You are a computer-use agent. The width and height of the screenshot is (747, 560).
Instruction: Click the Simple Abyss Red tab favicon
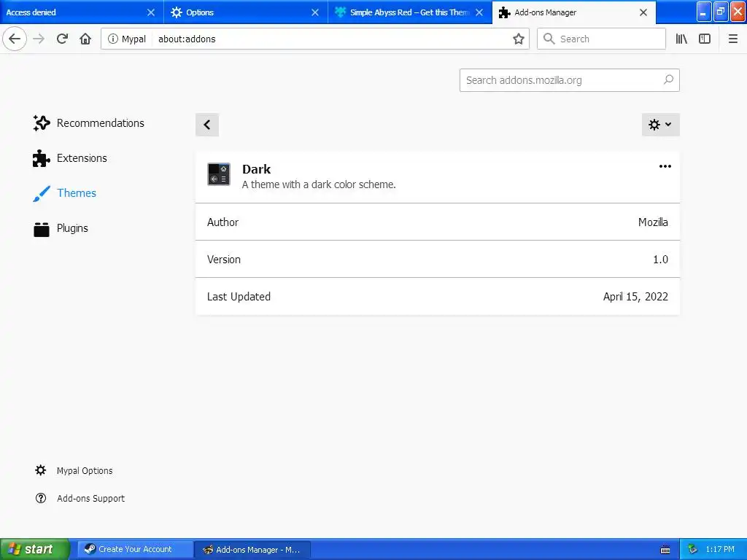[x=340, y=12]
